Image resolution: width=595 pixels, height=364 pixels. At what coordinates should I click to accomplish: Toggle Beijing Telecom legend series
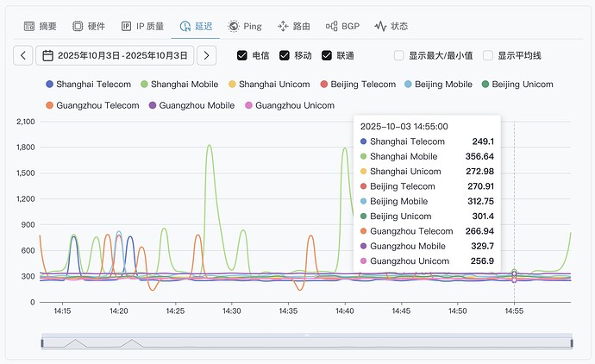358,85
